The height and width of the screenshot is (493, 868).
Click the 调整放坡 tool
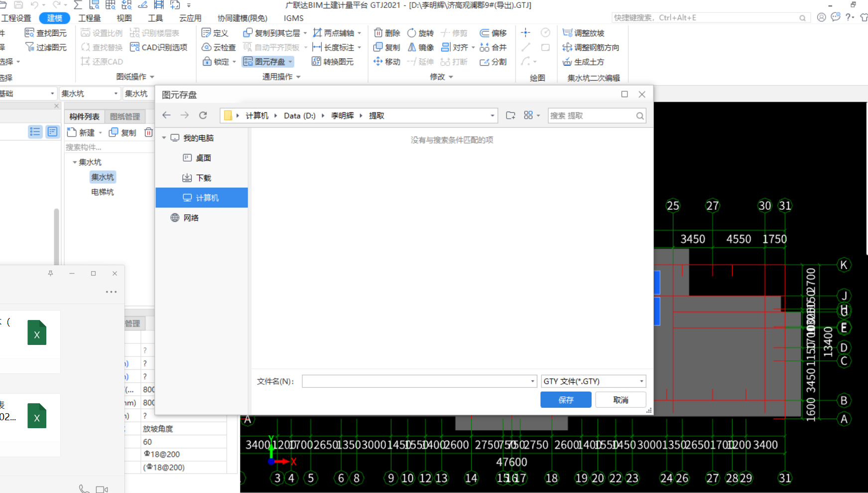click(x=583, y=33)
